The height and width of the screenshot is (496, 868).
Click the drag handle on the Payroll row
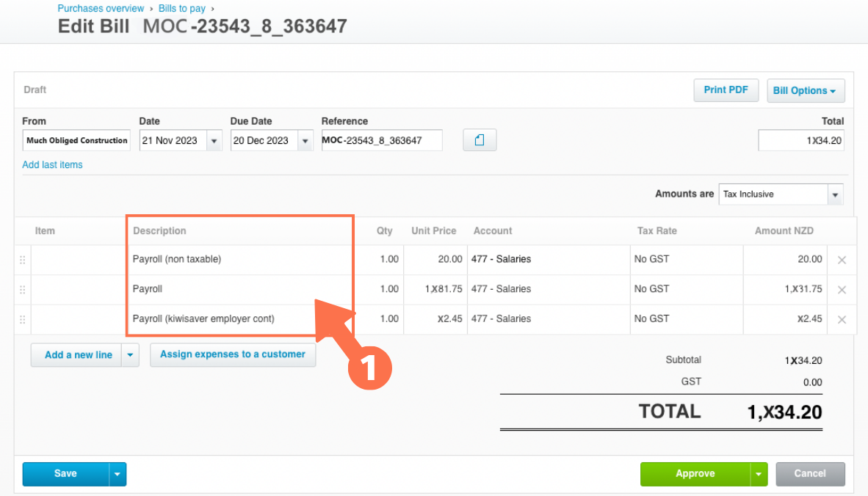click(22, 289)
